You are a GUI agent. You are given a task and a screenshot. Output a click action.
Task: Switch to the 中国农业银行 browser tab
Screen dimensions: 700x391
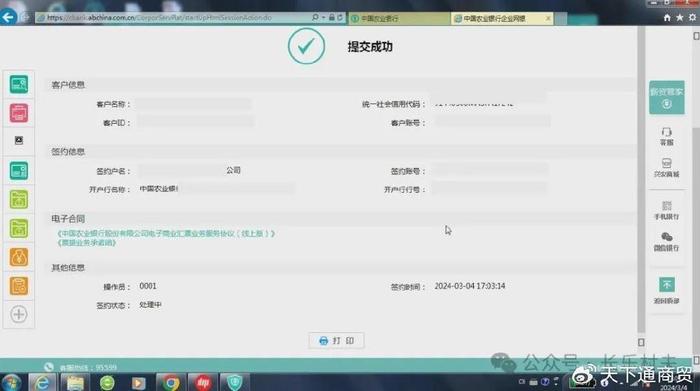pos(399,18)
